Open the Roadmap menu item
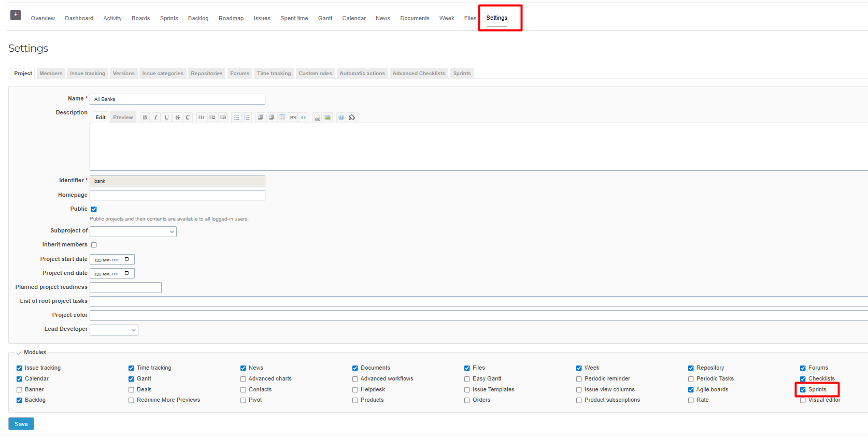The width and height of the screenshot is (868, 439). tap(231, 18)
